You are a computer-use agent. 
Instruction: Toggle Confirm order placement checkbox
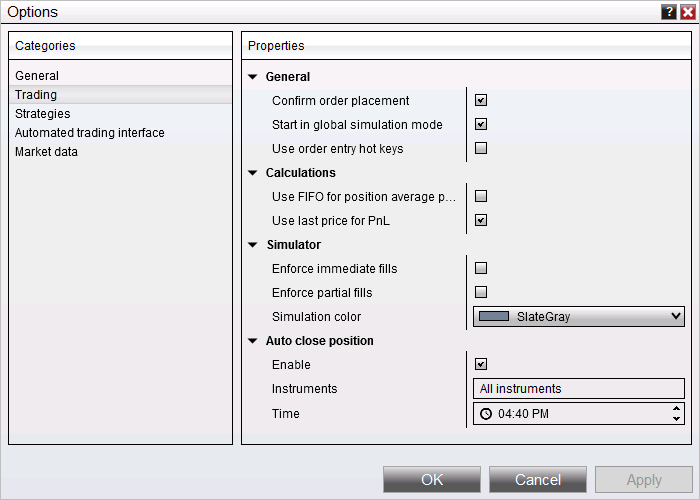tap(481, 101)
